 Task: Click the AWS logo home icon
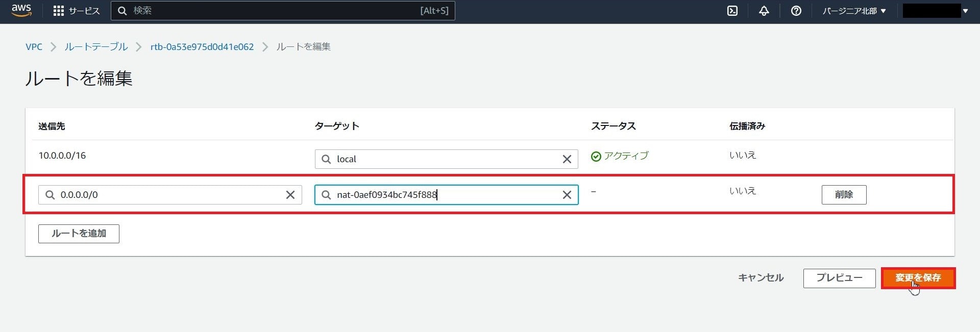[x=21, y=10]
